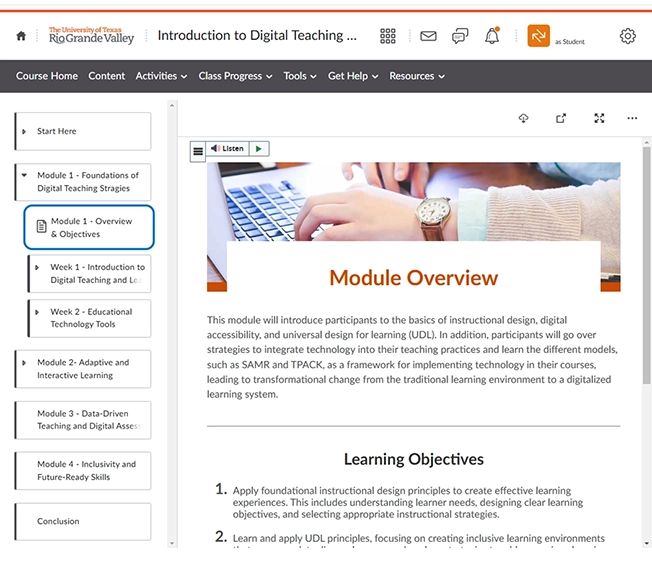Screen dimensions: 652x561
Task: Enter fullscreen view
Action: click(x=599, y=119)
